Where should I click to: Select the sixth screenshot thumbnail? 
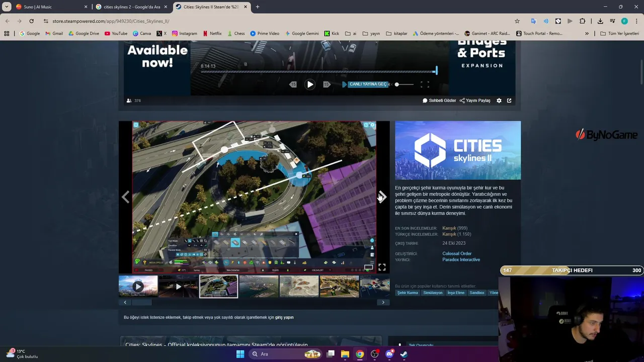[x=339, y=287]
